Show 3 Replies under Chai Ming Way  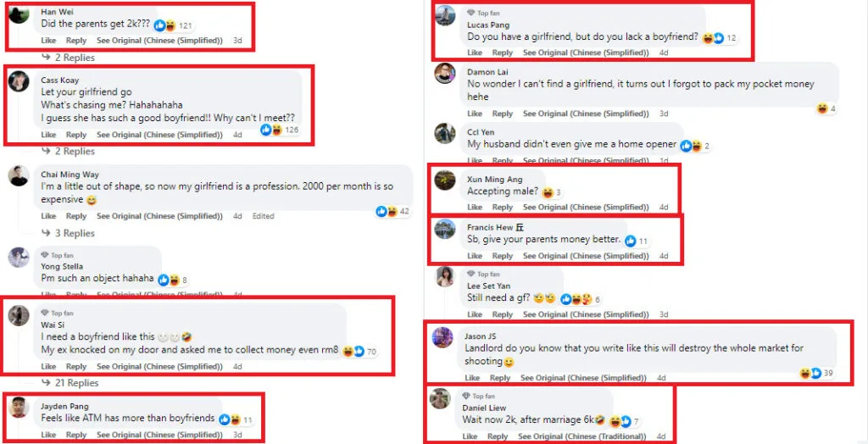75,233
